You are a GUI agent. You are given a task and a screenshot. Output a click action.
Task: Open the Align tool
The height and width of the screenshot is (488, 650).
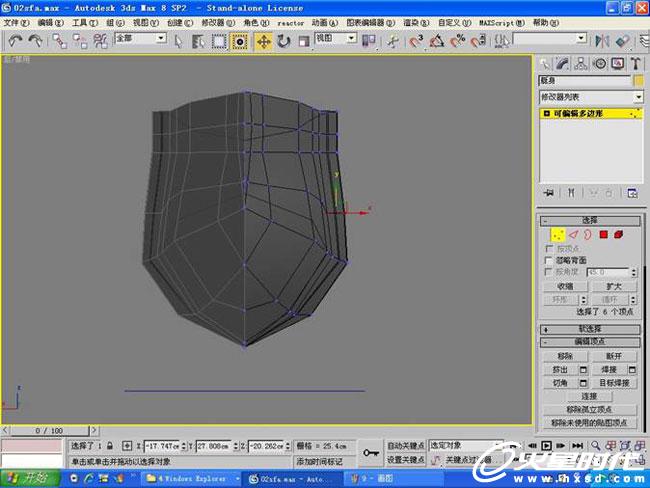point(622,41)
